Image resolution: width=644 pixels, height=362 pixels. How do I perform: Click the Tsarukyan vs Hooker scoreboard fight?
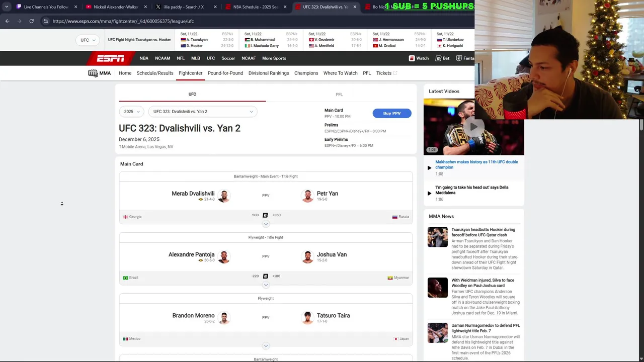pyautogui.click(x=207, y=40)
